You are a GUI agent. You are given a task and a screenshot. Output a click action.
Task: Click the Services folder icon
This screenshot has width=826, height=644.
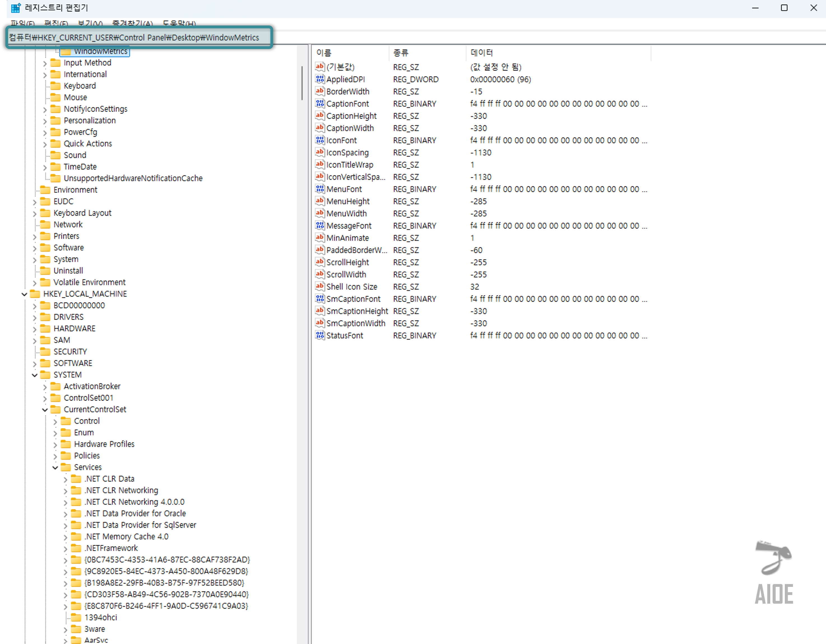(x=66, y=467)
